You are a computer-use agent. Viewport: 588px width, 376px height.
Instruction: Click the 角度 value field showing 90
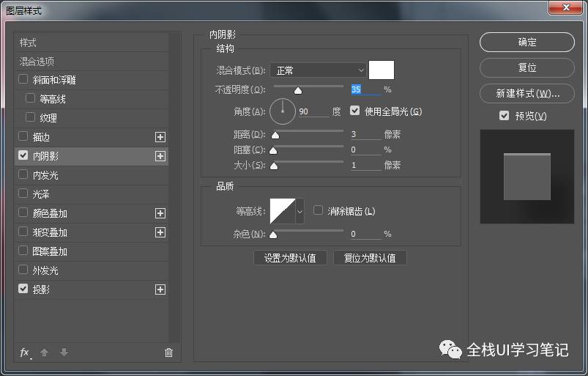[x=314, y=111]
